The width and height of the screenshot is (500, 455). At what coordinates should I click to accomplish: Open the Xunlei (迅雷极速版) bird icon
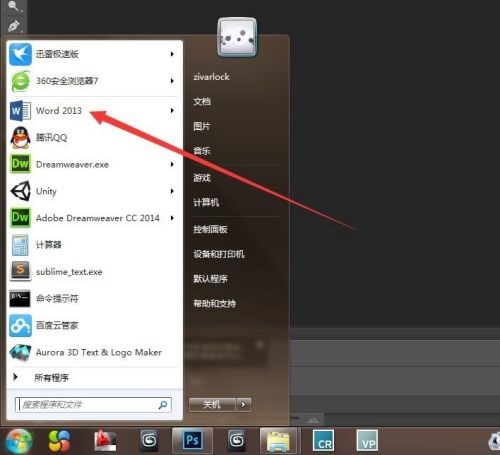(20, 54)
